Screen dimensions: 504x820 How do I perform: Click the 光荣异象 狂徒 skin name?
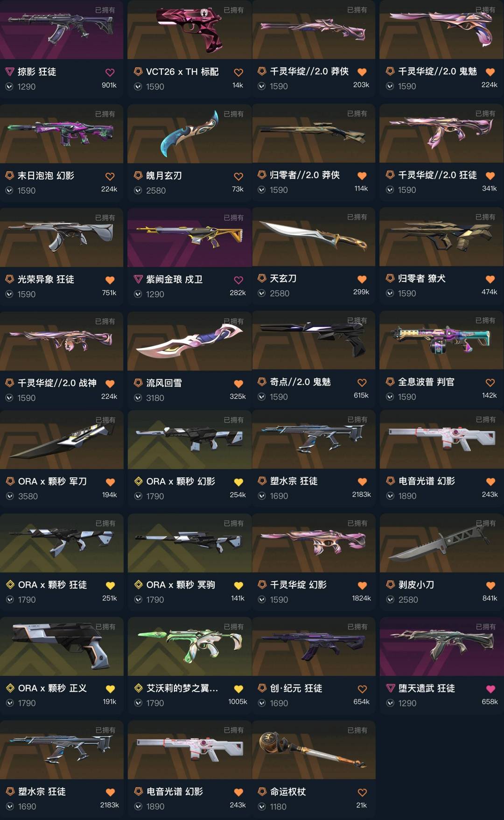pyautogui.click(x=46, y=279)
